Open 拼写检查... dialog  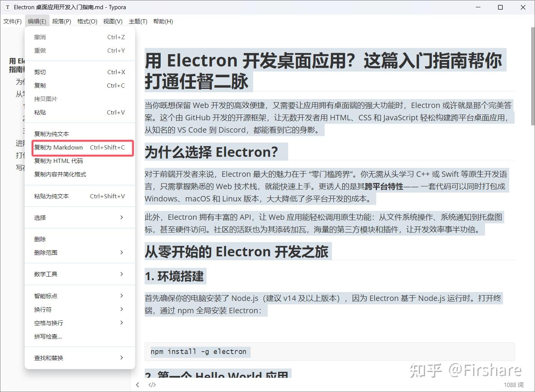(x=80, y=337)
